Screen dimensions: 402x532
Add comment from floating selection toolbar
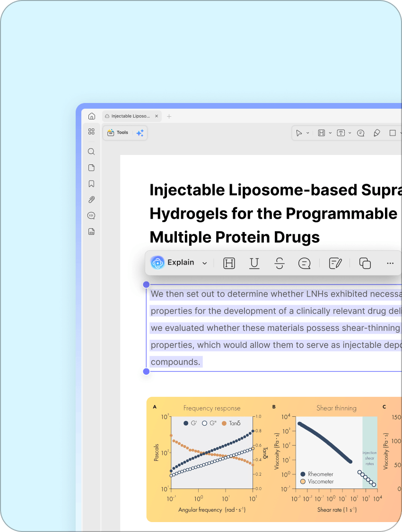click(x=304, y=263)
